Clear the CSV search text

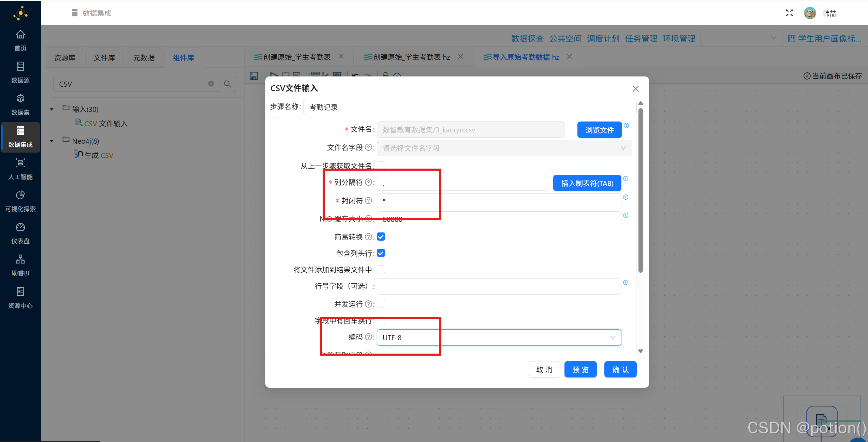coord(211,84)
